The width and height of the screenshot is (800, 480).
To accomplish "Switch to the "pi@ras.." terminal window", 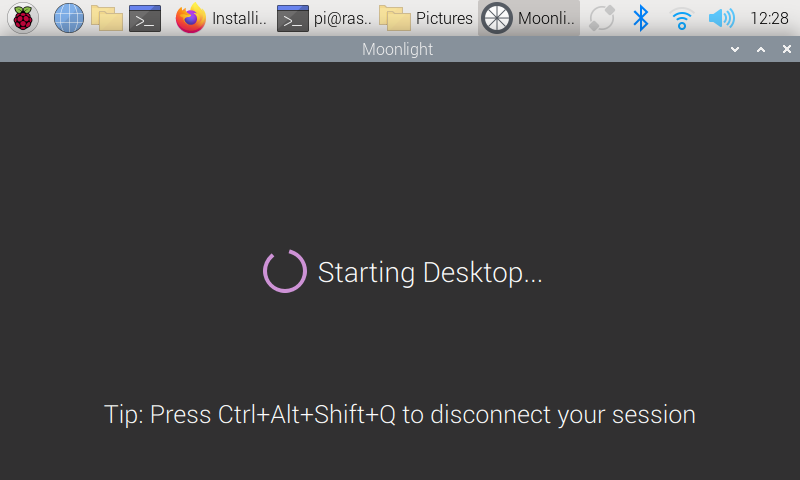I will tap(323, 18).
